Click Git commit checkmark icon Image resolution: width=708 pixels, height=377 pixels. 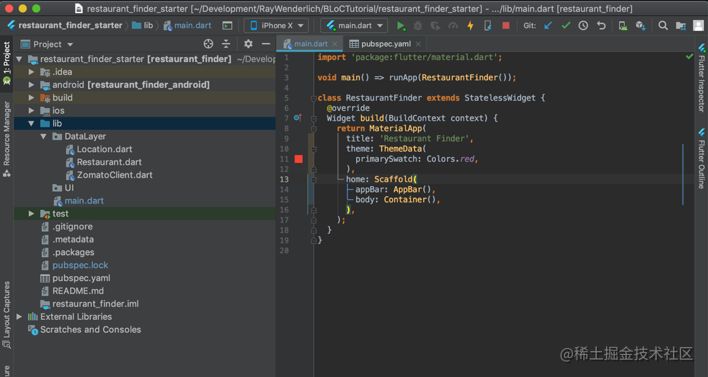click(566, 26)
